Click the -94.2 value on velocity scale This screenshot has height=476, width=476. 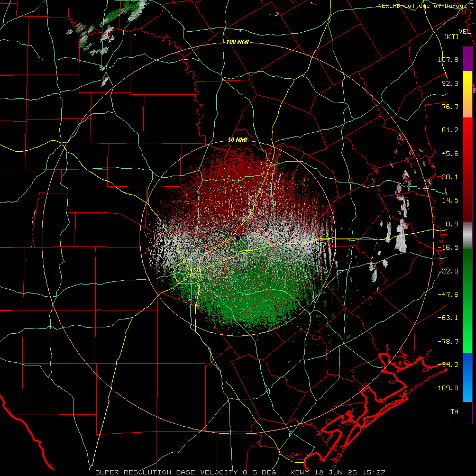448,365
